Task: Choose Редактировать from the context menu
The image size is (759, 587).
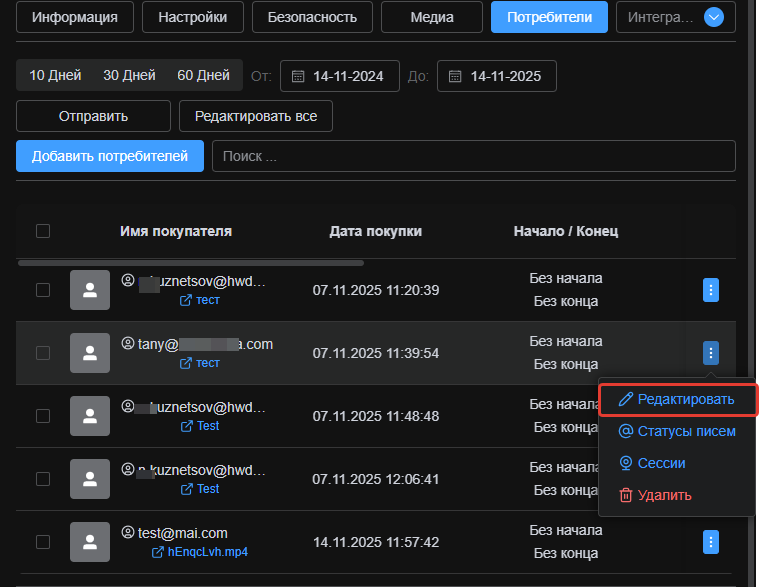Action: pyautogui.click(x=677, y=399)
